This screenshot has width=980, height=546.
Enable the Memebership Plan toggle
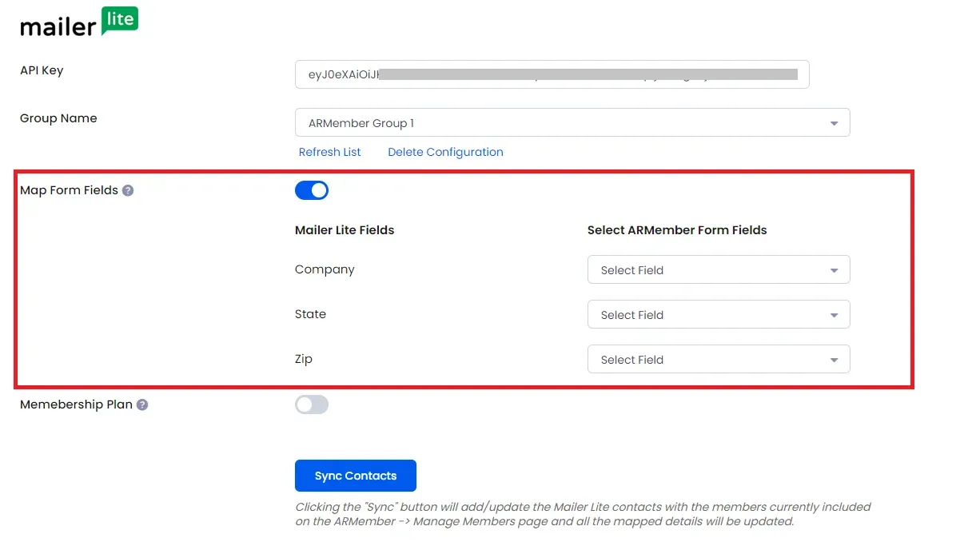312,405
